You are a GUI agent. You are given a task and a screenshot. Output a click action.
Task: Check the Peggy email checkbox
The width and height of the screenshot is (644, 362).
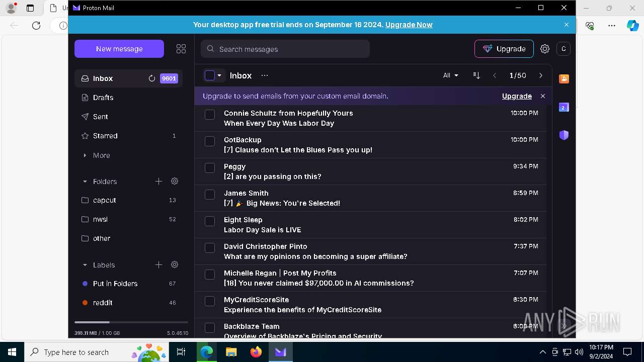[x=210, y=168]
